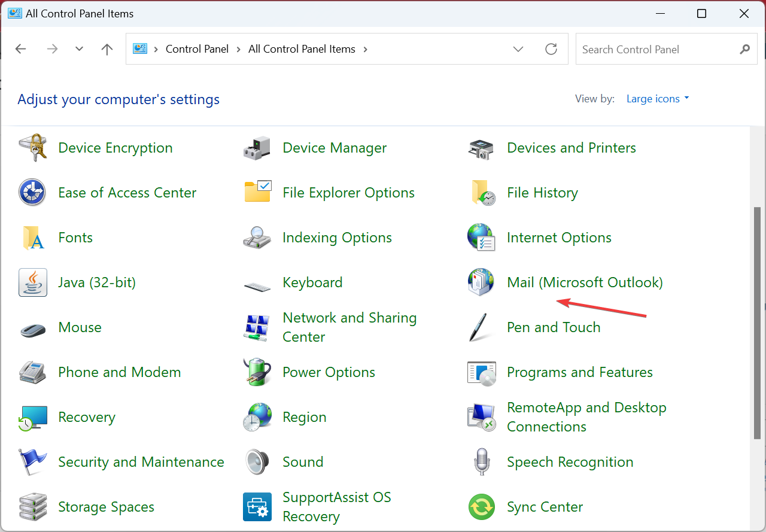Open the Power Options link

[329, 372]
